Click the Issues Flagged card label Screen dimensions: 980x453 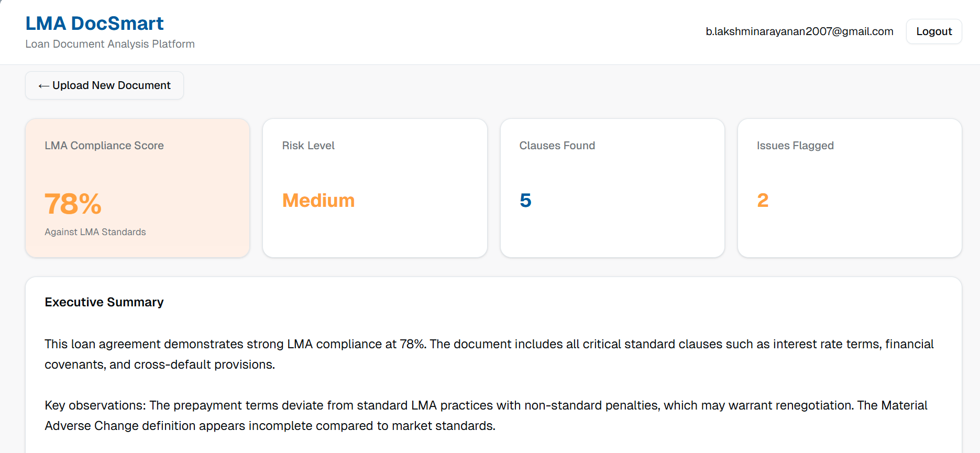click(x=795, y=146)
